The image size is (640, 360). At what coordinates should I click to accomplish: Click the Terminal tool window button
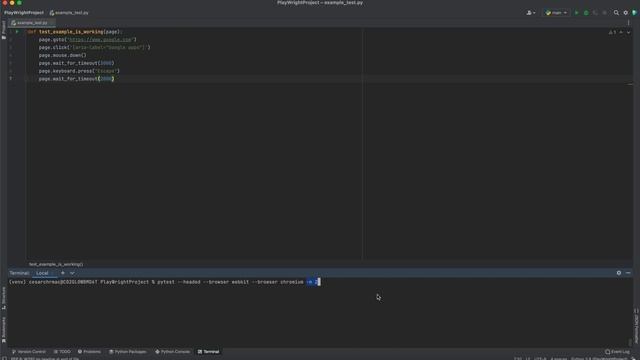[209, 351]
